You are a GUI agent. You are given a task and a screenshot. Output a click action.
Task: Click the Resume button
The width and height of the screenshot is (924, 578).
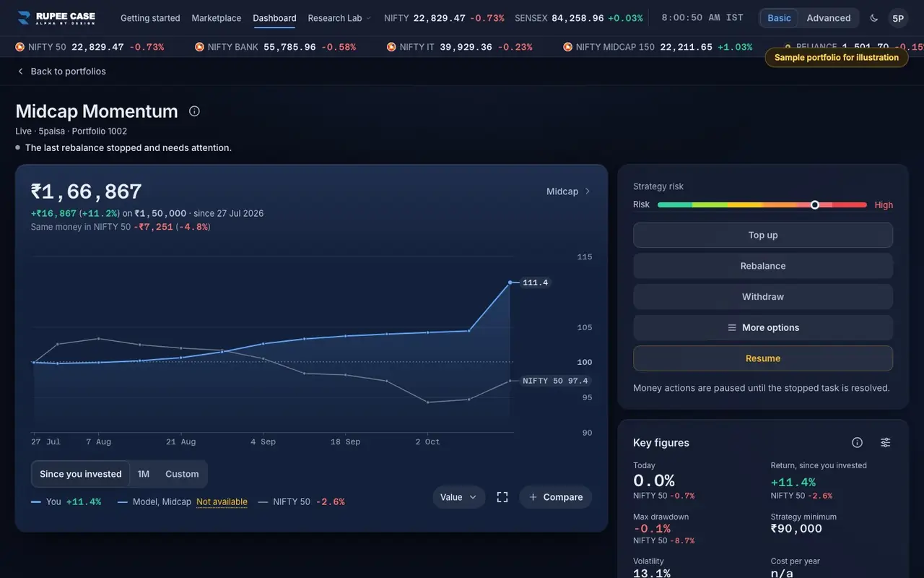click(x=763, y=358)
